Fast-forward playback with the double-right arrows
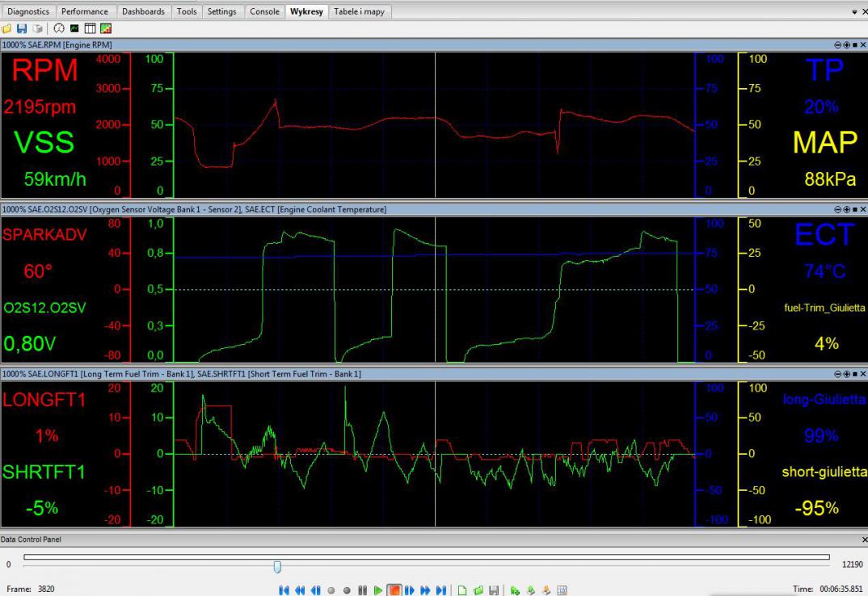Viewport: 868px width, 596px height. (x=425, y=590)
